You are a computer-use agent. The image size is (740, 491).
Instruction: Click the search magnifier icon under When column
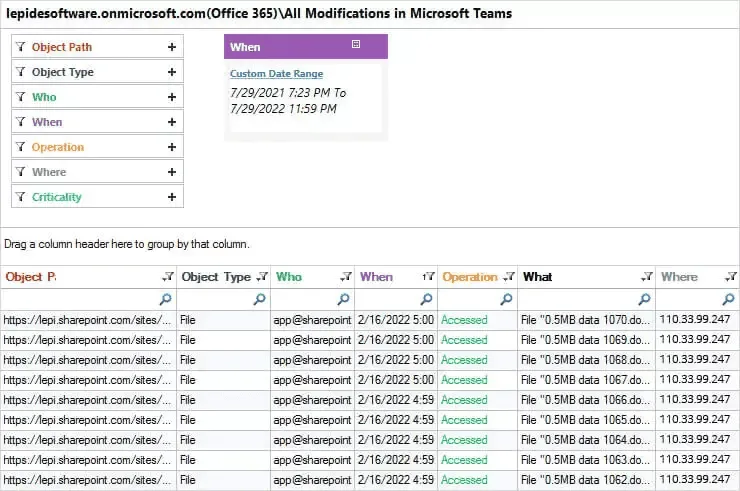(427, 299)
